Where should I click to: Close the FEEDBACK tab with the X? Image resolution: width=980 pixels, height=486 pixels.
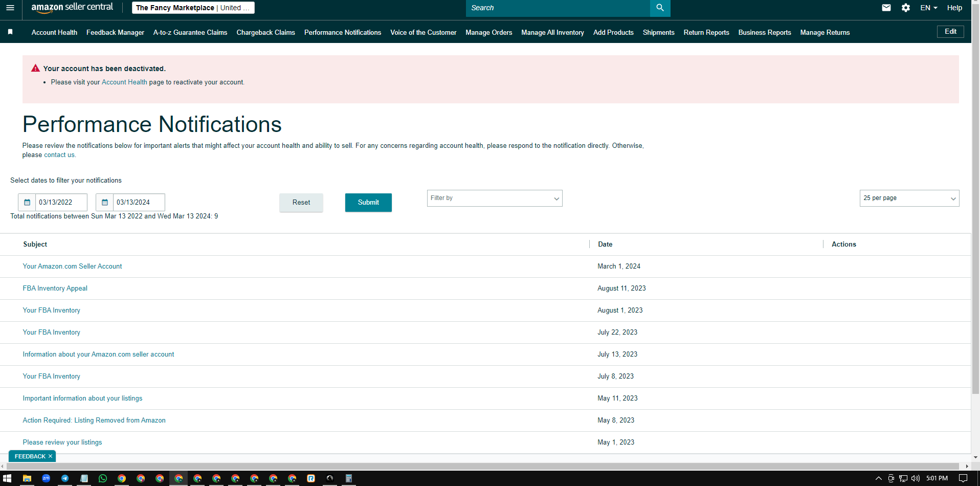point(50,456)
